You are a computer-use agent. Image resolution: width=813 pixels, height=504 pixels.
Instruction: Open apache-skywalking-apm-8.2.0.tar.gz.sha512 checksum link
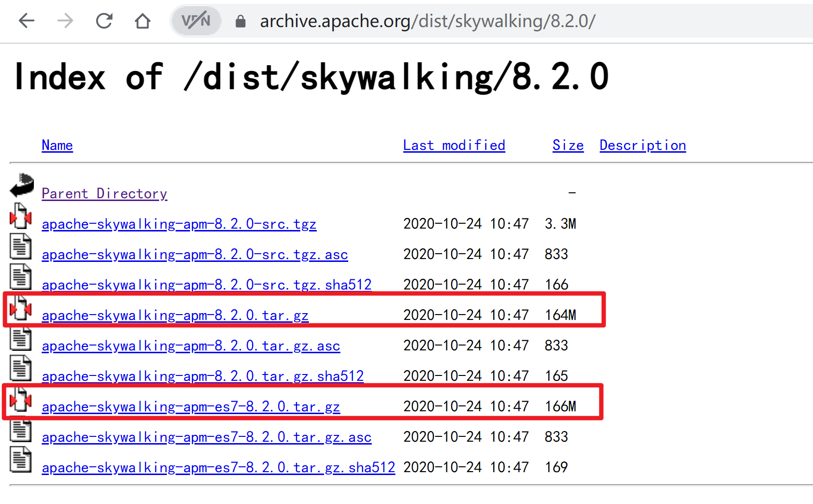tap(203, 376)
